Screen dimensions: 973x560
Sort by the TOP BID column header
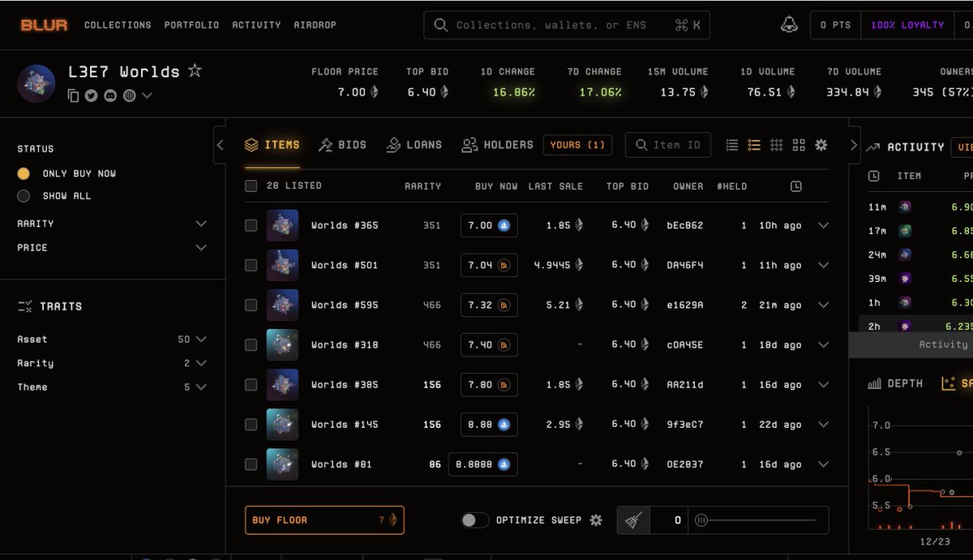(628, 186)
